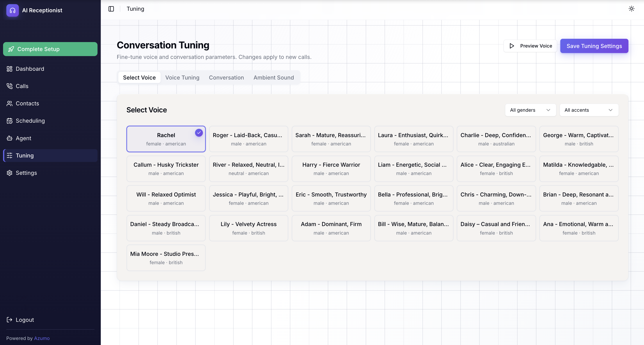Click the checkmark on the Rachel voice card

coord(199,133)
